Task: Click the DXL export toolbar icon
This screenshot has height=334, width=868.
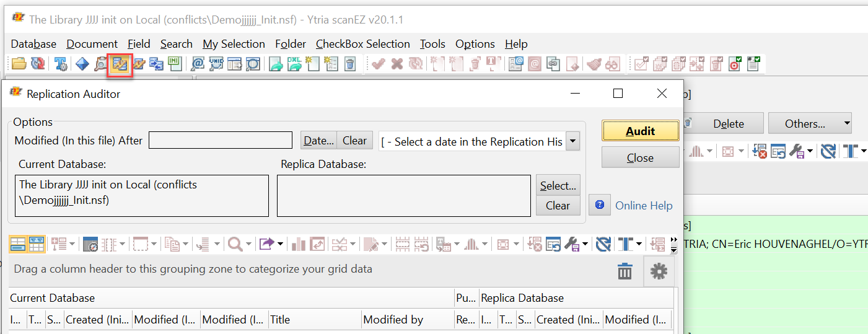Action: point(294,64)
